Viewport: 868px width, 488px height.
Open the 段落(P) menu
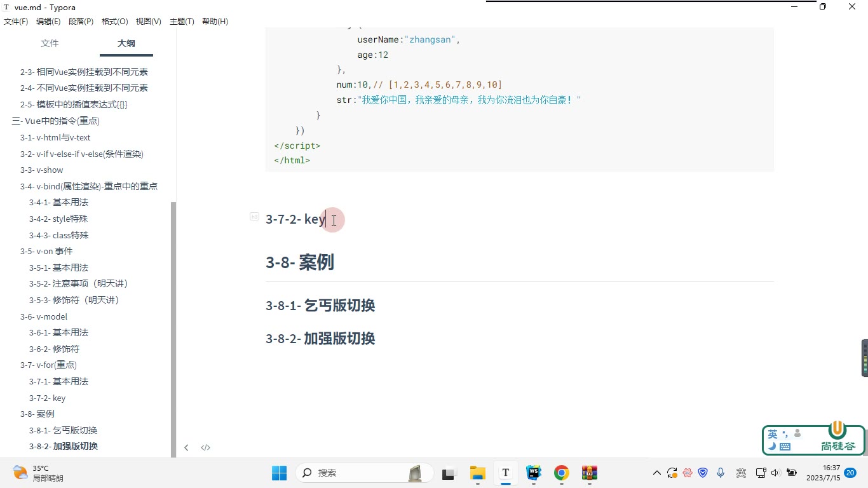81,22
